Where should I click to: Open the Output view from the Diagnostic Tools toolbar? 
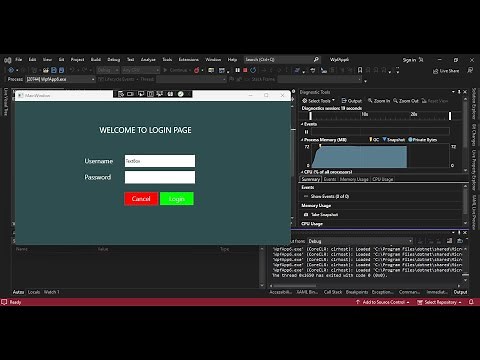pyautogui.click(x=352, y=101)
